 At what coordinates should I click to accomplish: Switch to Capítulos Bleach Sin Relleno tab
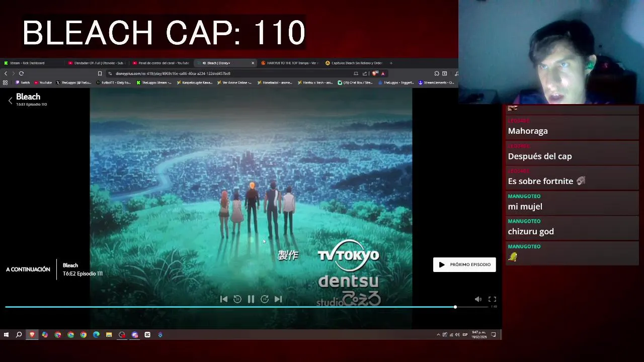coord(354,63)
